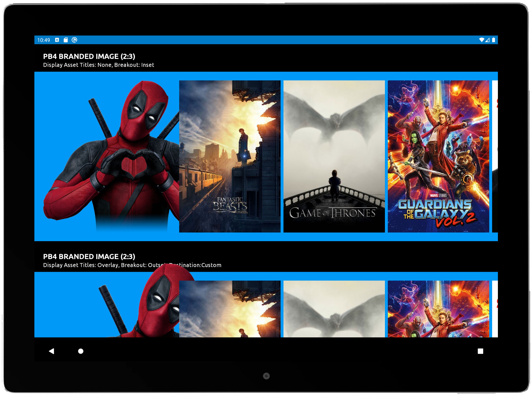Tap the circular sync notification icon
The image size is (532, 398).
click(74, 40)
